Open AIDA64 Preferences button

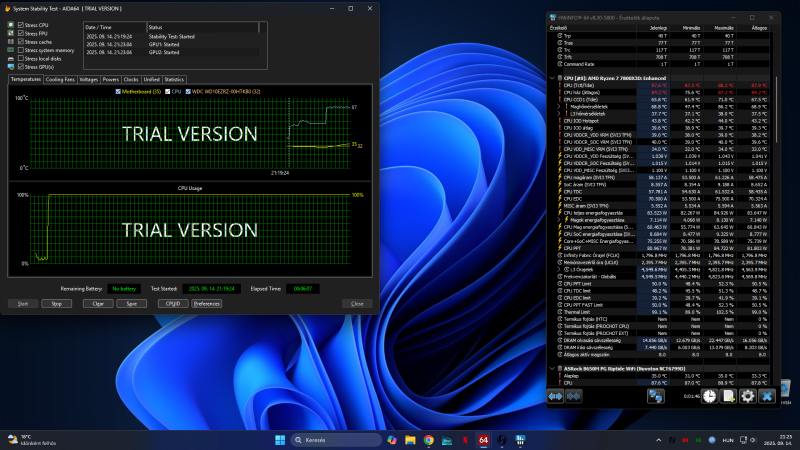[x=207, y=304]
